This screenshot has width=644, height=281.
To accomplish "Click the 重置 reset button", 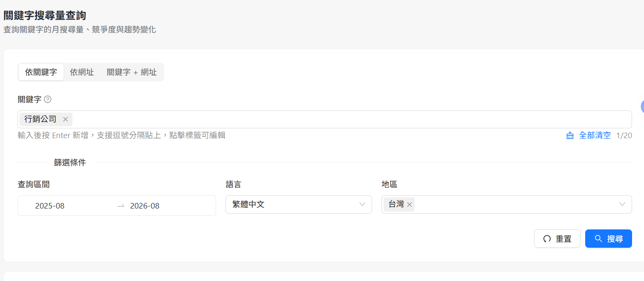I will pyautogui.click(x=557, y=239).
